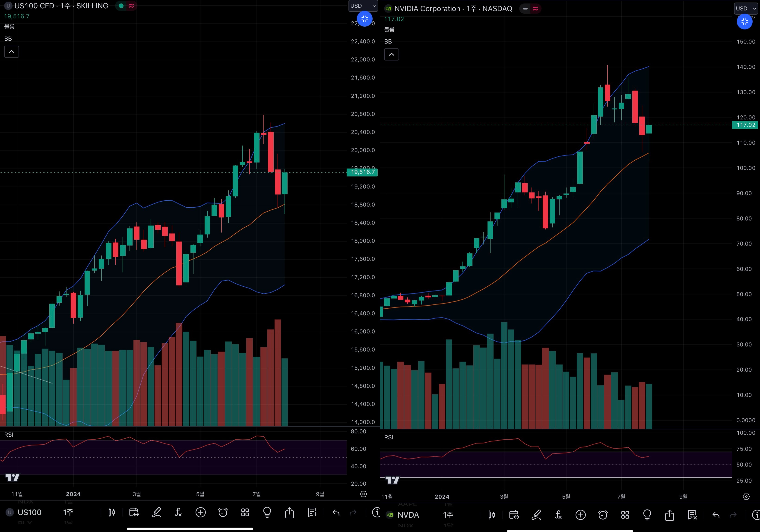Viewport: 760px width, 532px height.
Task: Change 1주 interval on US100 toolbar
Action: tap(68, 513)
